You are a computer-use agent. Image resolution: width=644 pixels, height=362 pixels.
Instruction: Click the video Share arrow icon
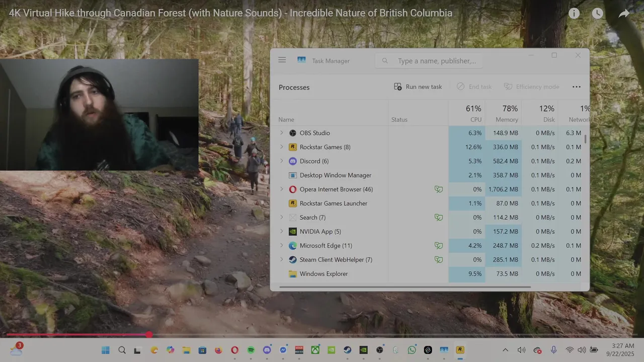point(624,14)
